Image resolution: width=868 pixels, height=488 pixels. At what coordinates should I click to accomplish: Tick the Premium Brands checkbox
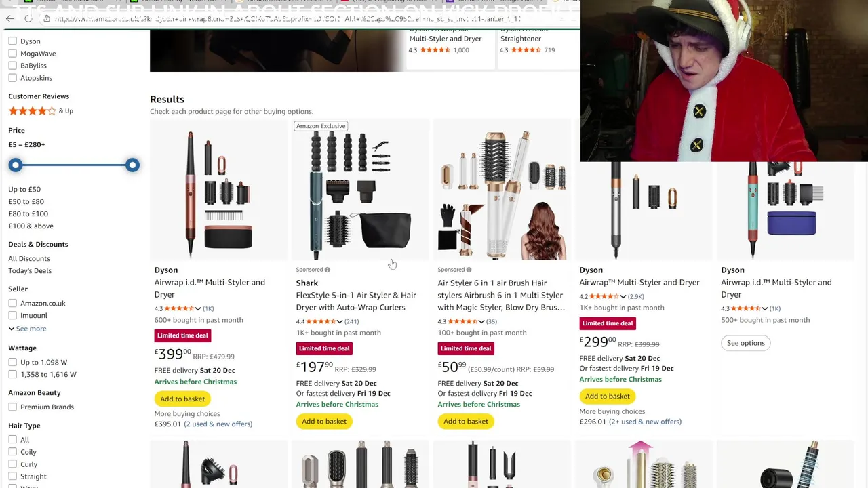point(12,407)
